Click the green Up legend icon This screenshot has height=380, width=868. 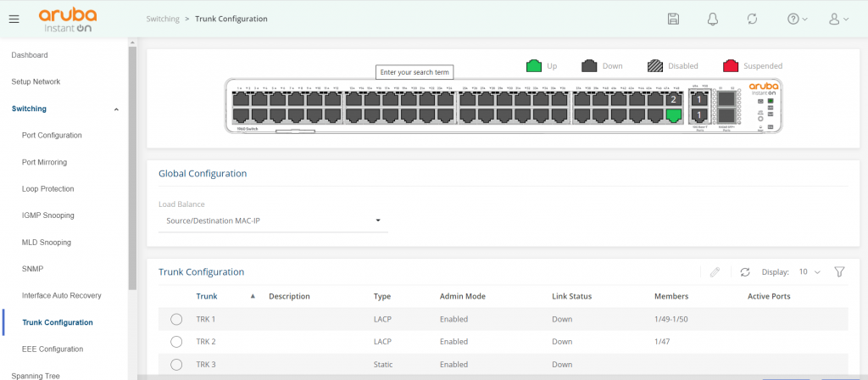[x=534, y=66]
